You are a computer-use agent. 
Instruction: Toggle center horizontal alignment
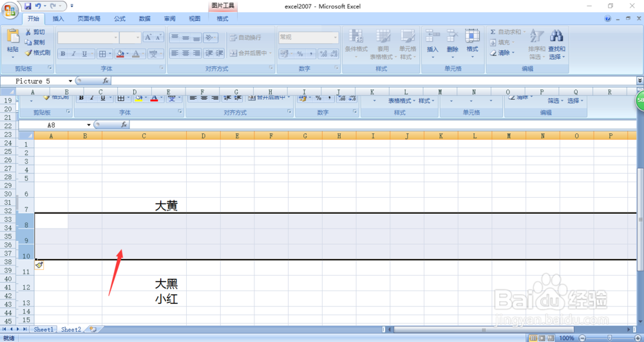pos(185,53)
